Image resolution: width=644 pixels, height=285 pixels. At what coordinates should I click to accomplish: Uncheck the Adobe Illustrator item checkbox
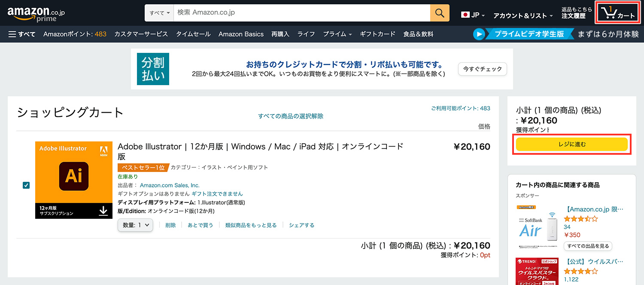(26, 185)
